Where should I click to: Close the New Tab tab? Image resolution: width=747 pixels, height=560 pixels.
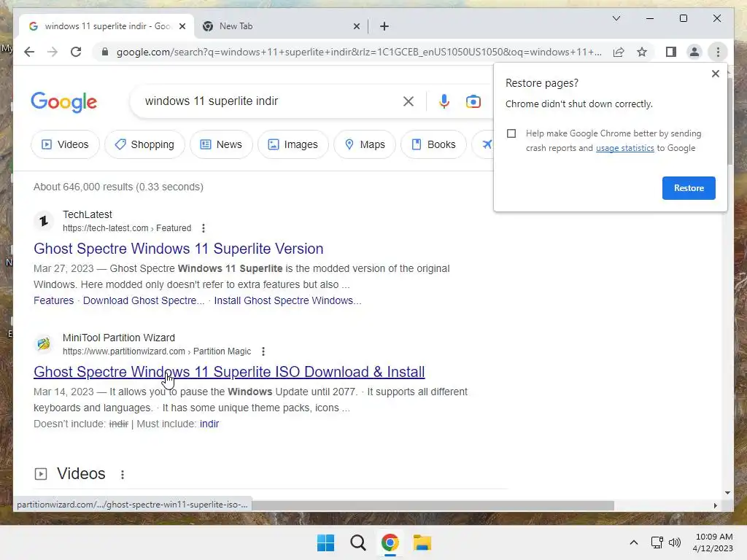click(356, 26)
